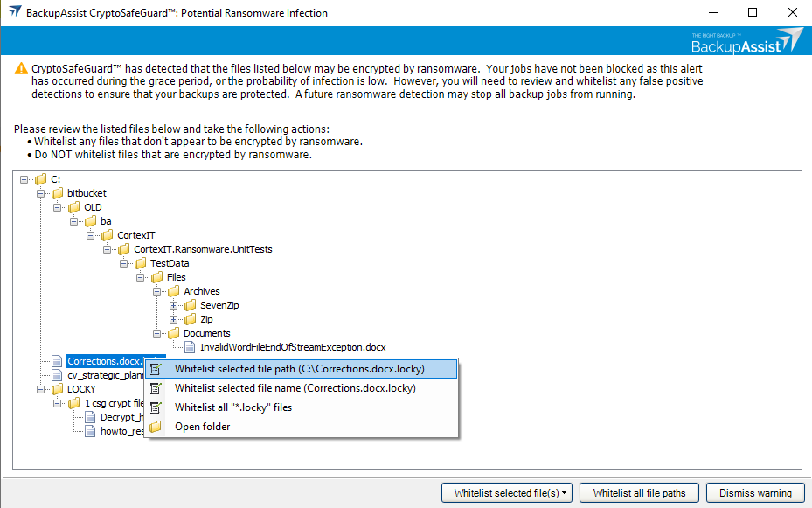Select 'InvalidWordFileEndOfStreamException.docx' file name
The width and height of the screenshot is (812, 508).
coord(293,347)
